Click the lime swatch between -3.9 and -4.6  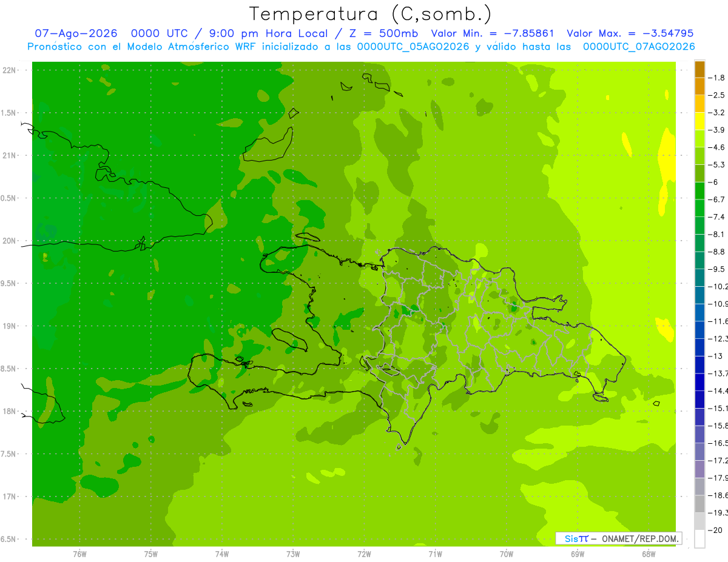click(x=699, y=139)
